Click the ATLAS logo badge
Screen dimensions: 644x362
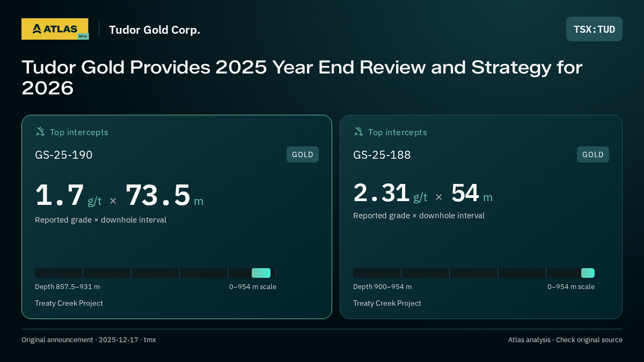tap(55, 29)
